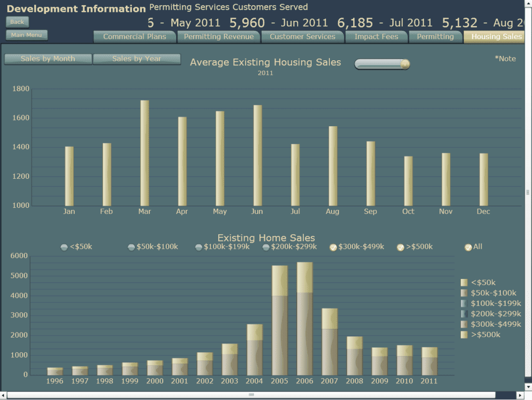Open the Main Menu
This screenshot has height=400, width=532.
click(26, 35)
